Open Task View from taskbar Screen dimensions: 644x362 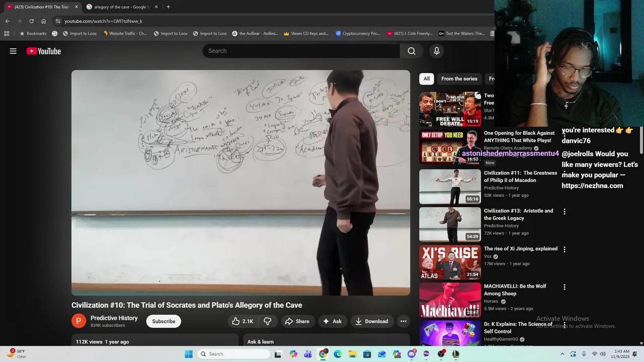coord(278,354)
